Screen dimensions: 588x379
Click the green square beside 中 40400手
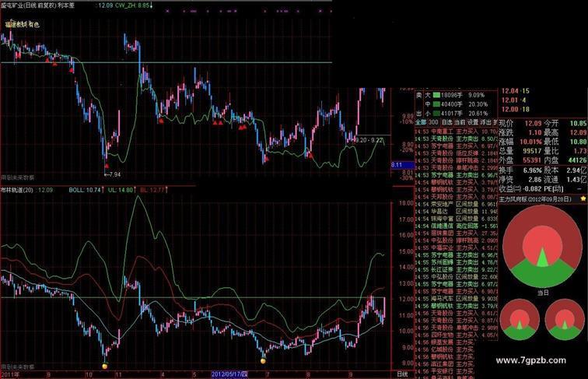pyautogui.click(x=436, y=104)
